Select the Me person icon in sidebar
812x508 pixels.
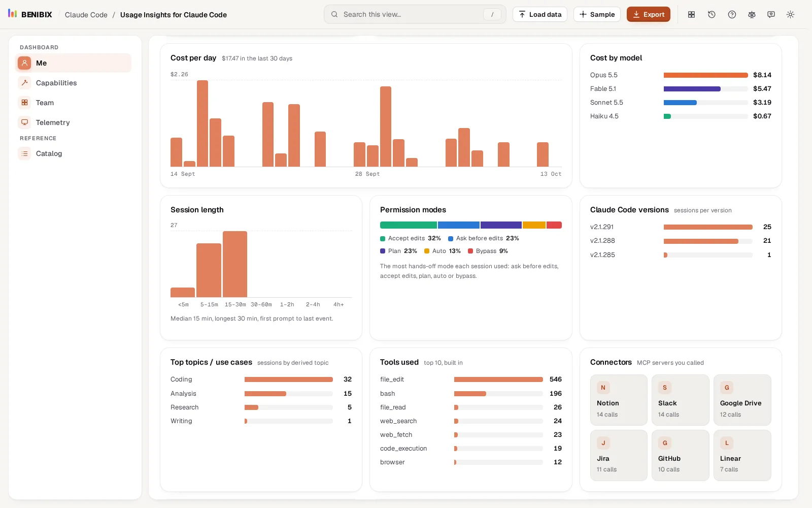coord(24,63)
